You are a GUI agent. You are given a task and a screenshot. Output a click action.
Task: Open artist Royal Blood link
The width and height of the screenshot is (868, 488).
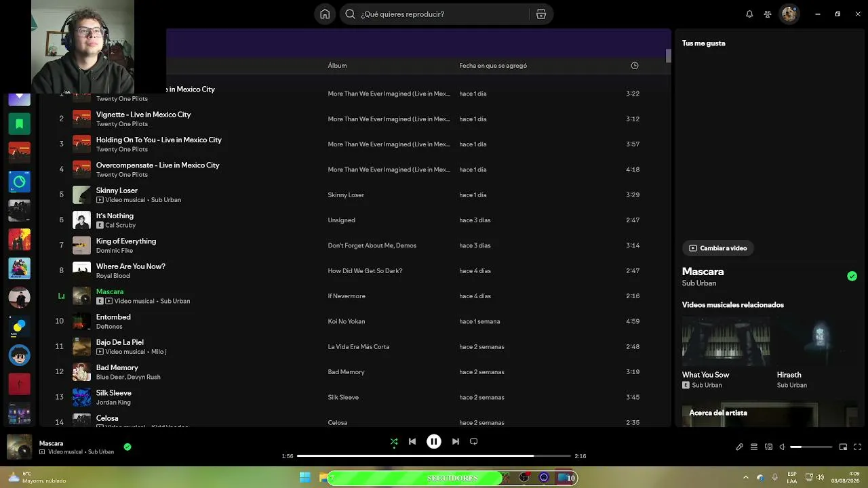[113, 276]
